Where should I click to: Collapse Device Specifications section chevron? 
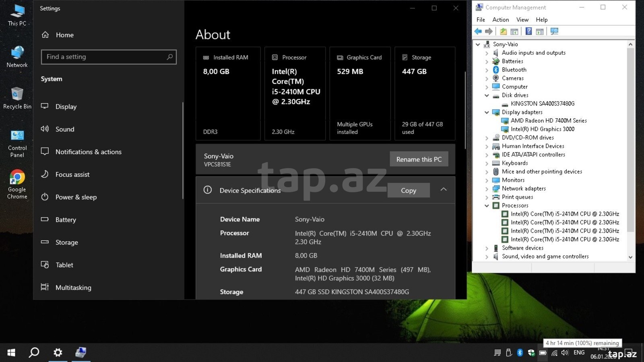click(x=444, y=189)
